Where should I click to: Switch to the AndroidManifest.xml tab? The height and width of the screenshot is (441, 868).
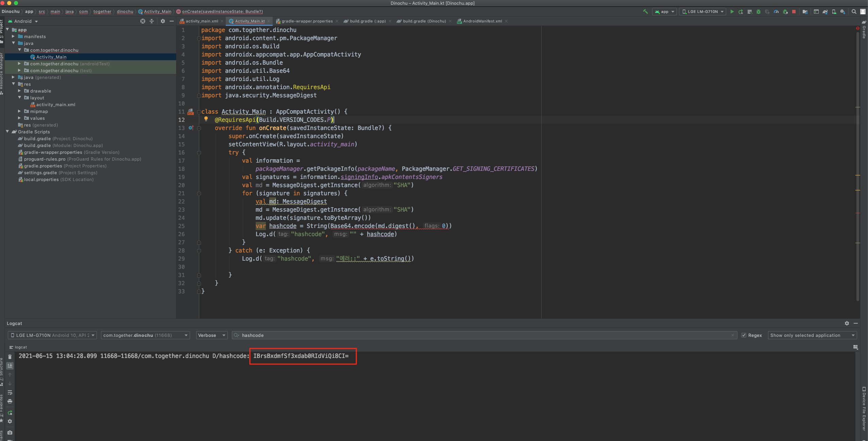click(x=482, y=21)
